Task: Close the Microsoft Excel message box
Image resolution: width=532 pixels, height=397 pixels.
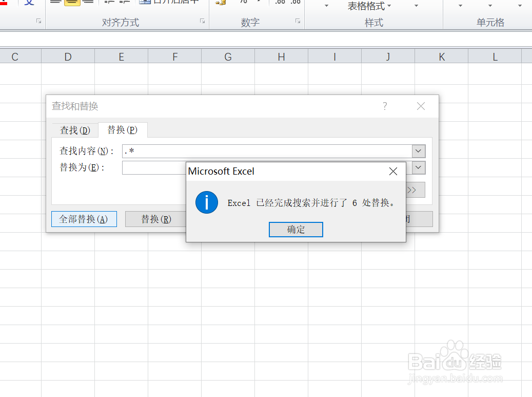Action: (x=393, y=172)
